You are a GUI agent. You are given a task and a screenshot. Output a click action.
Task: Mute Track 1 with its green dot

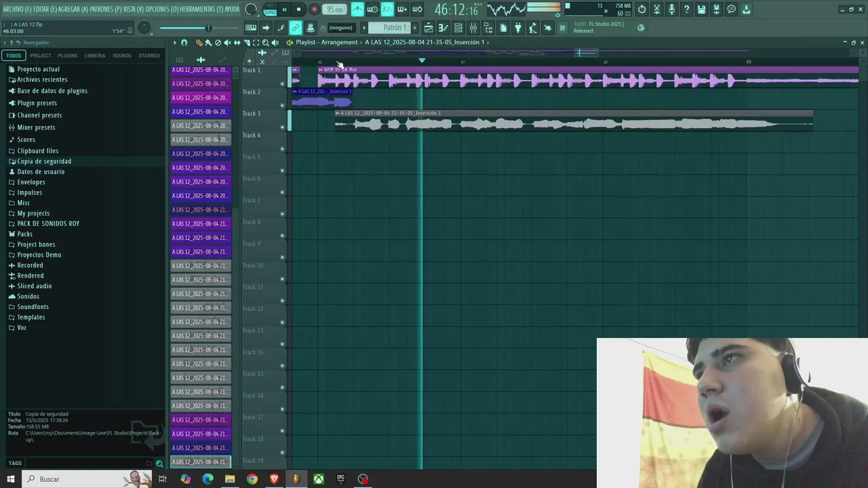click(x=282, y=84)
